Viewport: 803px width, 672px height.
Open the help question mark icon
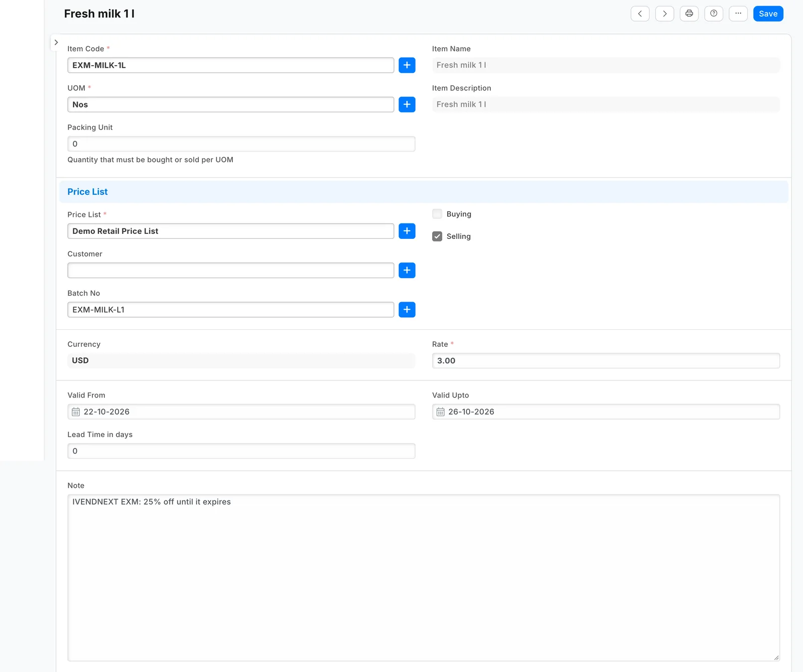[714, 14]
